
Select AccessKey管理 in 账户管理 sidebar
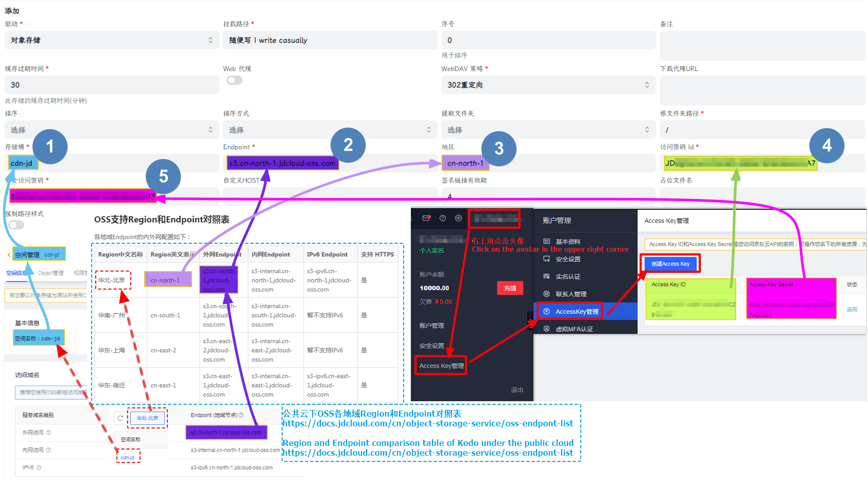click(584, 311)
